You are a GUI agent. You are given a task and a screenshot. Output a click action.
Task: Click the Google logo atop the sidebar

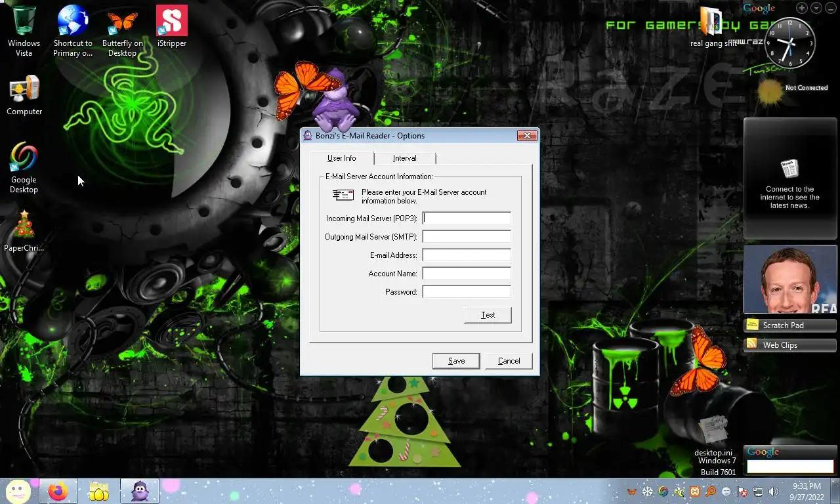coord(759,8)
